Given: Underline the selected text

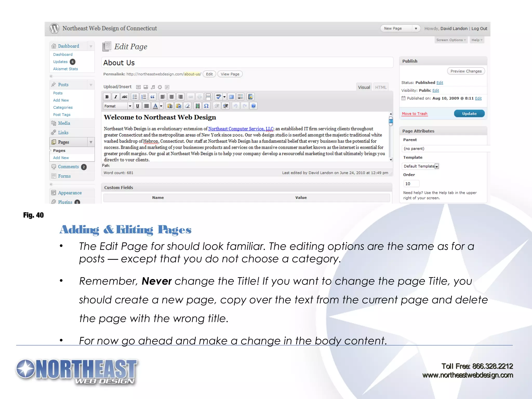Looking at the screenshot, I should click(137, 106).
